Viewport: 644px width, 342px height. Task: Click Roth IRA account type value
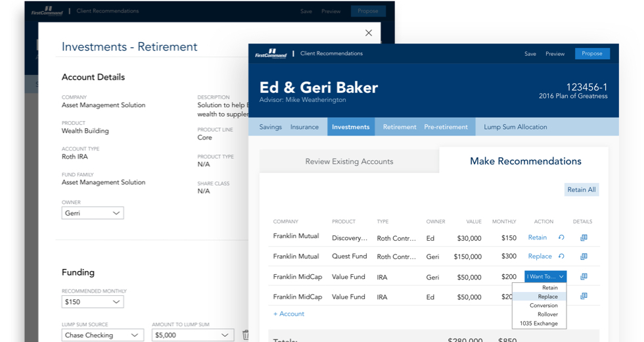pos(75,157)
